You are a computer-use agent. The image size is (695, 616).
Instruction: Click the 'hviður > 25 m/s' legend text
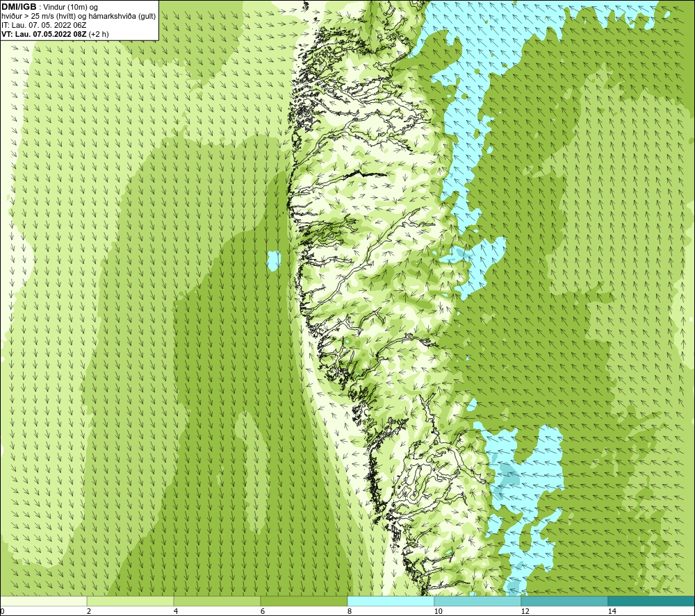click(x=26, y=17)
